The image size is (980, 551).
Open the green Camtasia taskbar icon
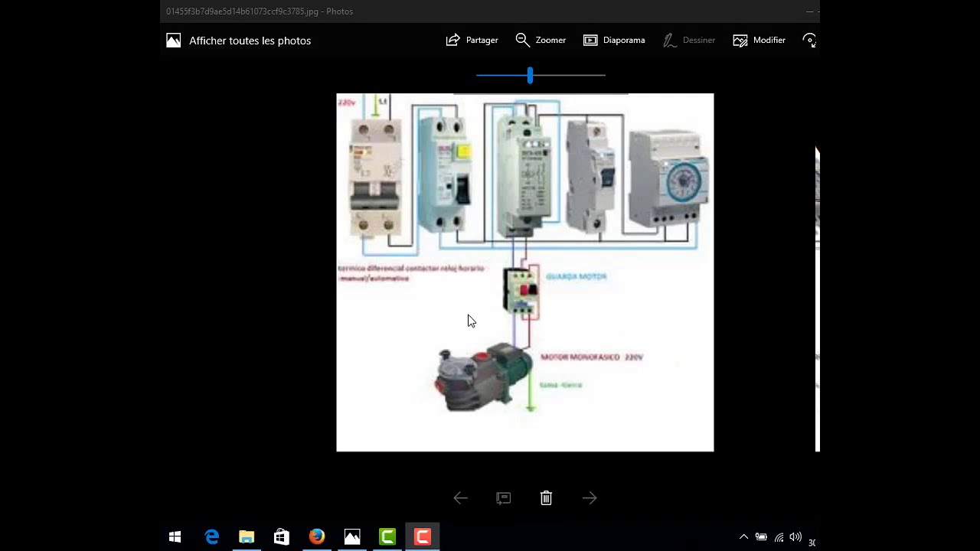click(387, 537)
